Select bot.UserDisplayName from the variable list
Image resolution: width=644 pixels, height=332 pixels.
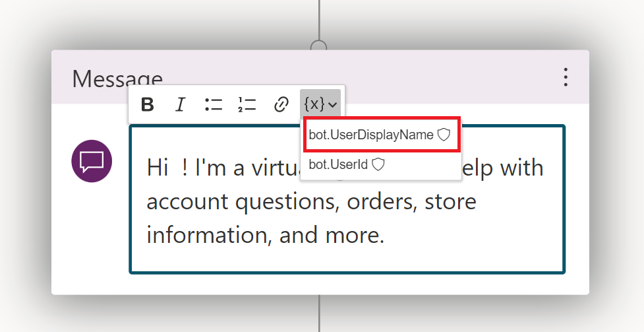pos(371,135)
